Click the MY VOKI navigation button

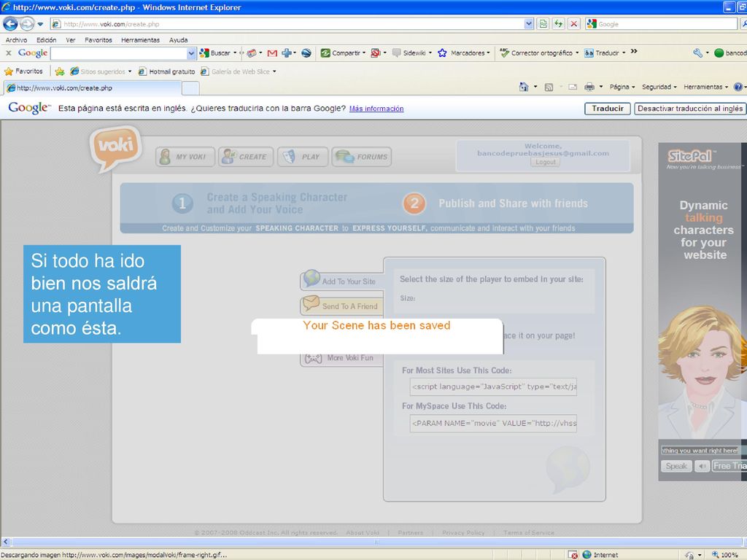coord(185,157)
